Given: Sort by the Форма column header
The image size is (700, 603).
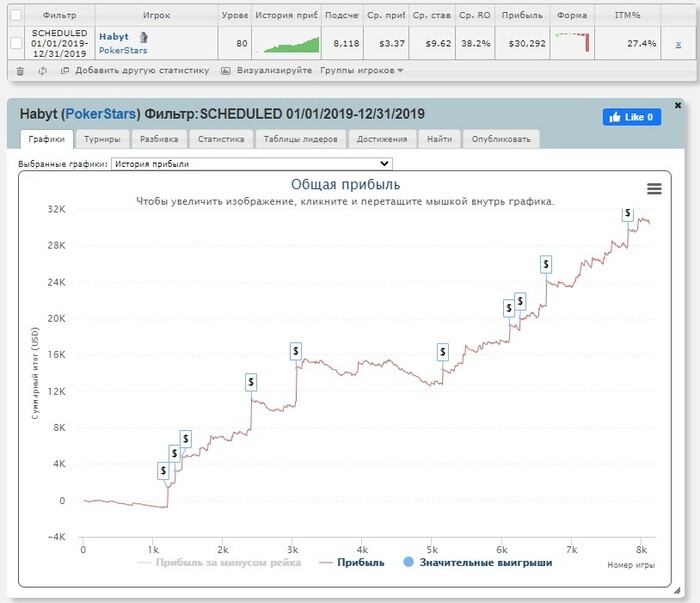Looking at the screenshot, I should (x=572, y=15).
